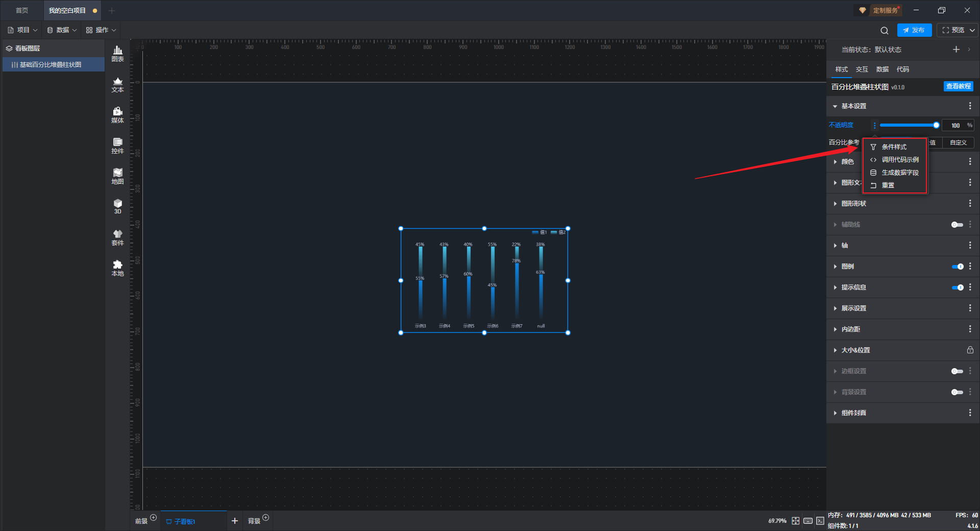Select the 基础百分比堆叠柱状图 layer
Image resolution: width=980 pixels, height=531 pixels.
(x=54, y=65)
